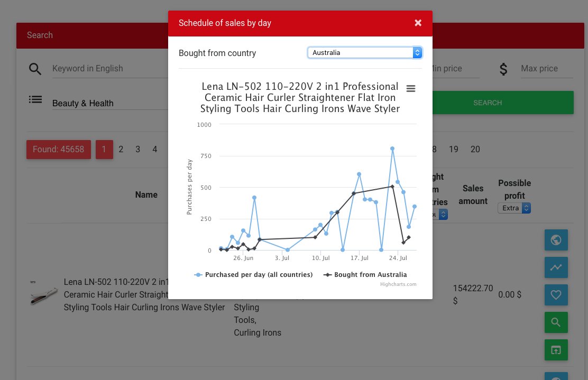Screen dimensions: 588x380
Task: Select page 1 in pagination
Action: [104, 149]
